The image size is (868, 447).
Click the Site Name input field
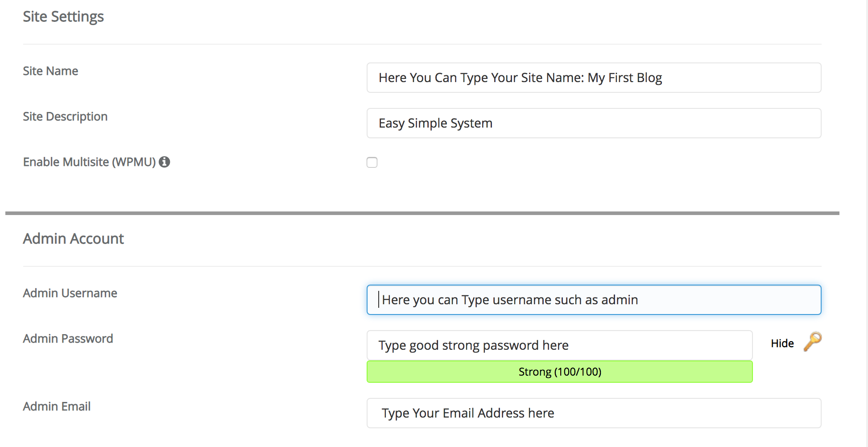[x=593, y=78]
